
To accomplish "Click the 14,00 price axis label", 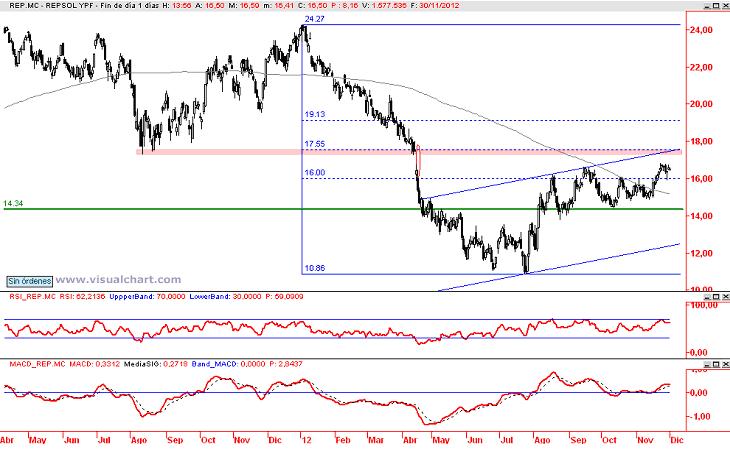I will [x=701, y=216].
